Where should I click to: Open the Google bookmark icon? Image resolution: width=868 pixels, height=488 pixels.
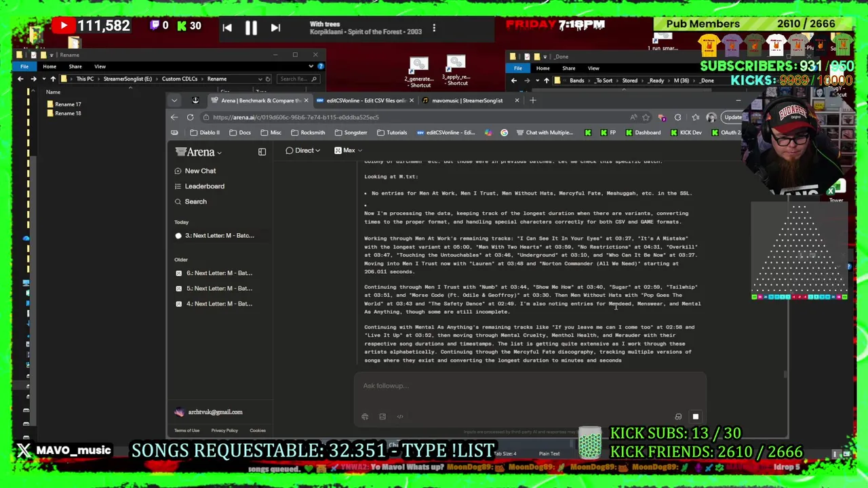(504, 133)
